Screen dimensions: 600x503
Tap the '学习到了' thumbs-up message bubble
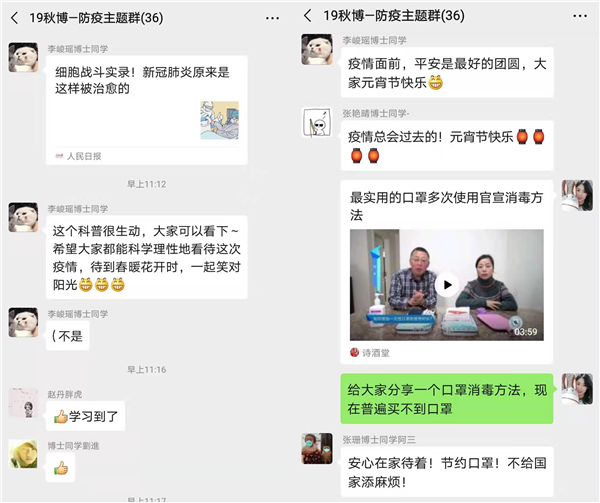[85, 416]
